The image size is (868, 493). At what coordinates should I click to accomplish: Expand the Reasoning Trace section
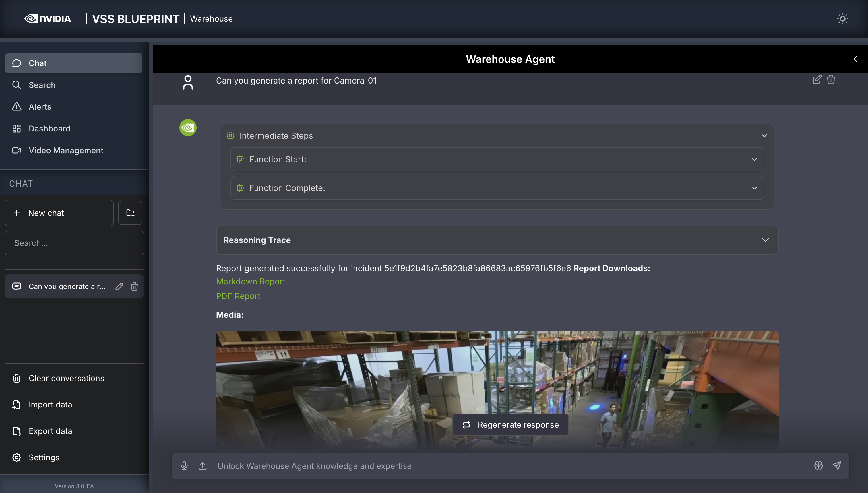(766, 240)
